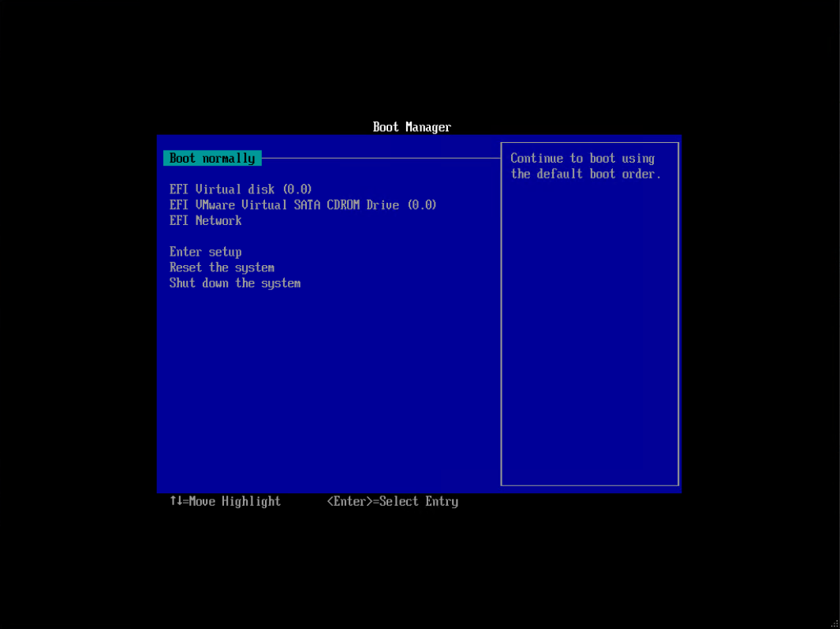Click the Move Highlight key hint
The width and height of the screenshot is (840, 629).
(x=224, y=501)
